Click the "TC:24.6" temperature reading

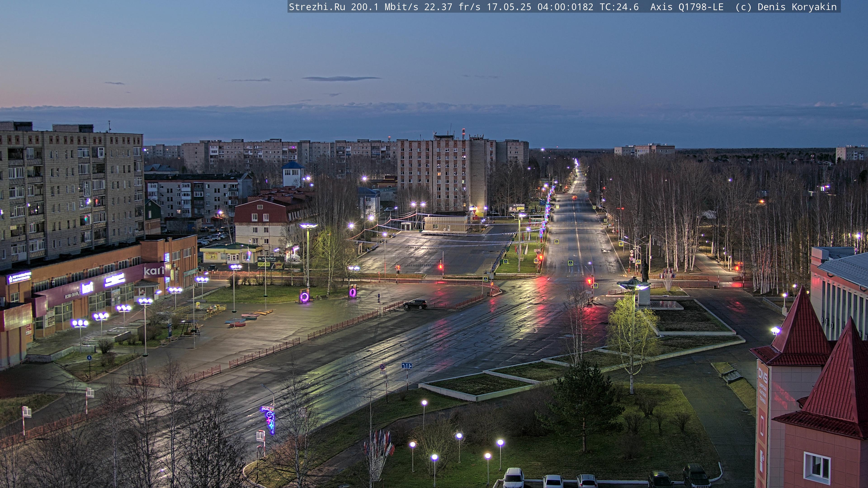tap(619, 7)
